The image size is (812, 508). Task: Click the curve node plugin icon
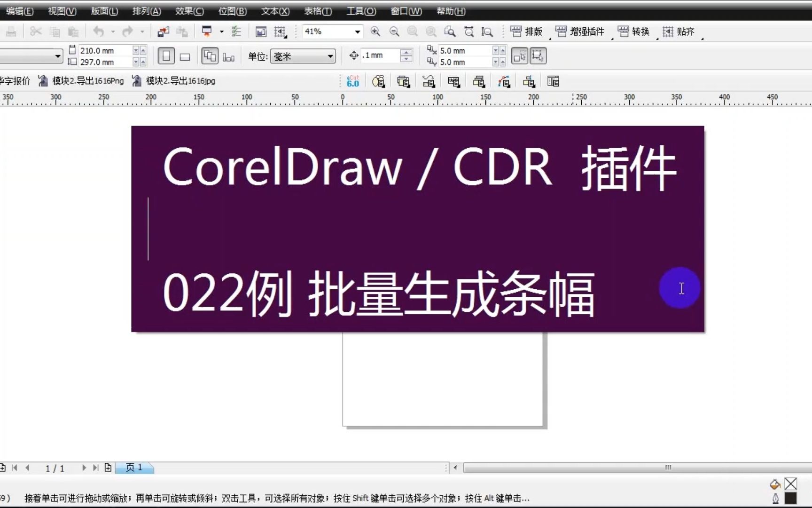(x=504, y=81)
